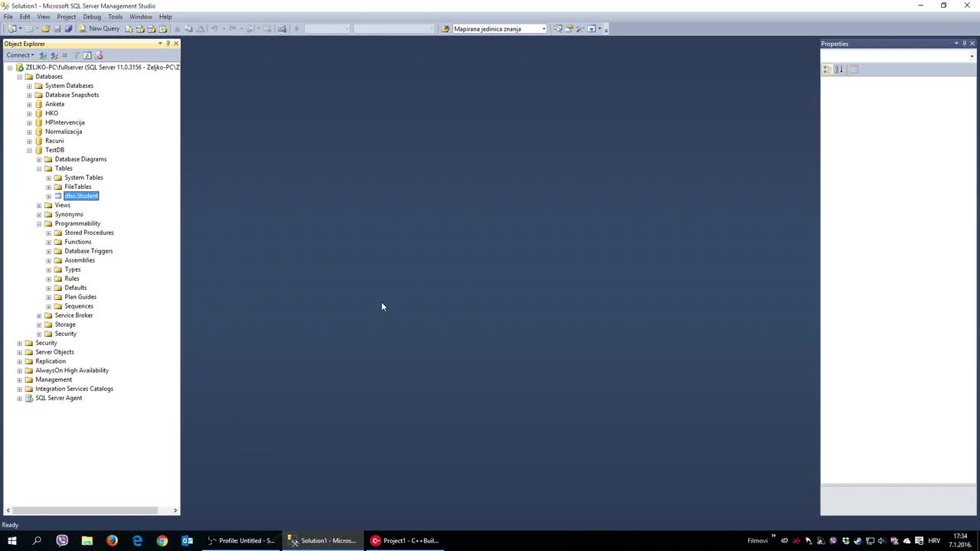Click the Refresh icon in Object Explorer
Image resolution: width=980 pixels, height=551 pixels.
[x=87, y=55]
